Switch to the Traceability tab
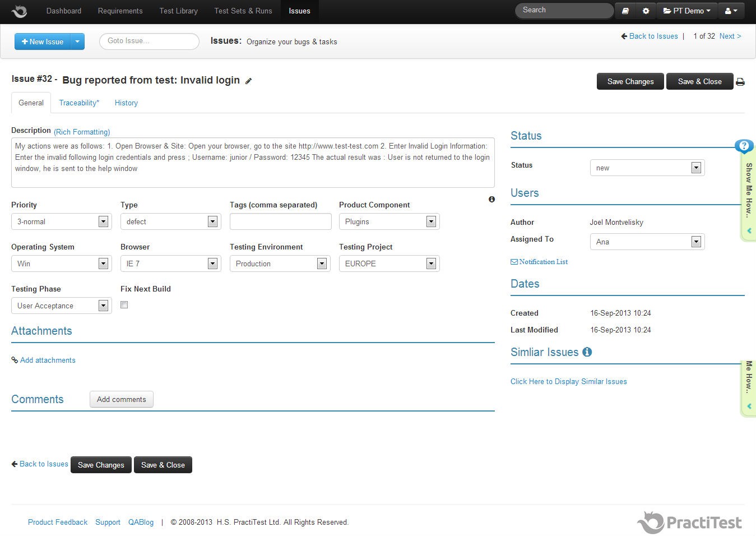This screenshot has width=756, height=536. click(79, 103)
